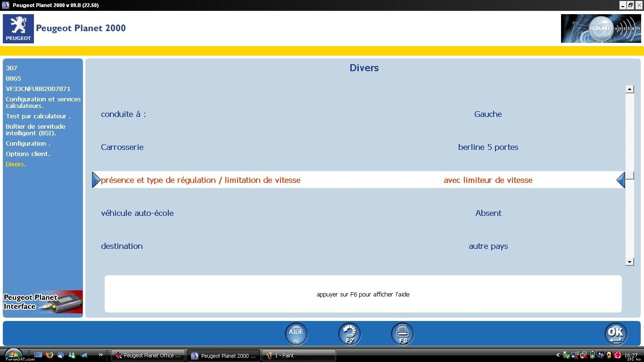This screenshot has height=362, width=644.
Task: Expand hidden system tray icons arrow
Action: [x=558, y=355]
